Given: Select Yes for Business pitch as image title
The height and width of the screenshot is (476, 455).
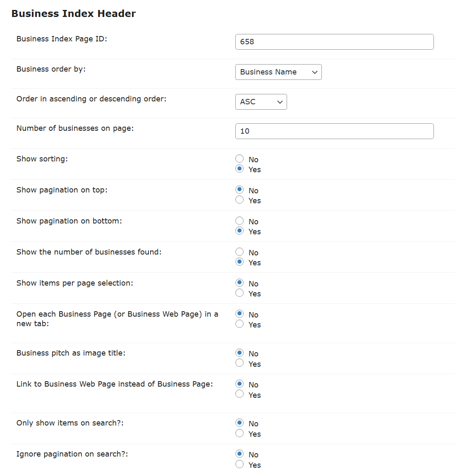Looking at the screenshot, I should click(x=239, y=363).
